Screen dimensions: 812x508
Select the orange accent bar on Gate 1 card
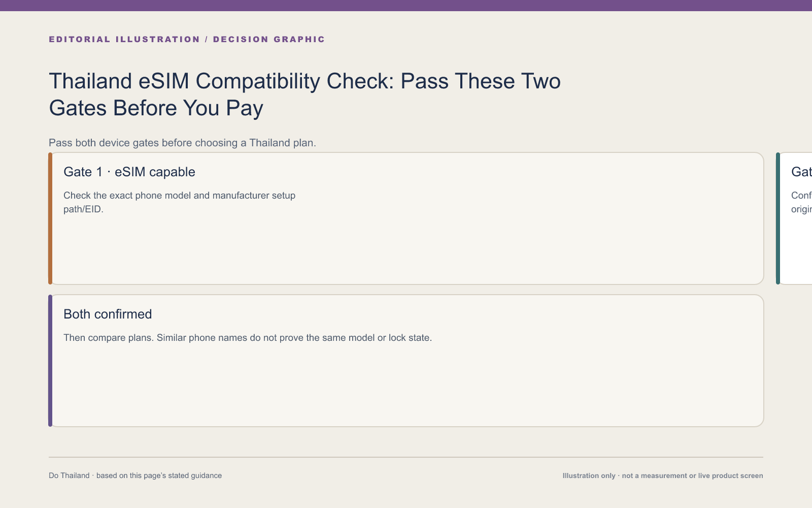pos(50,218)
